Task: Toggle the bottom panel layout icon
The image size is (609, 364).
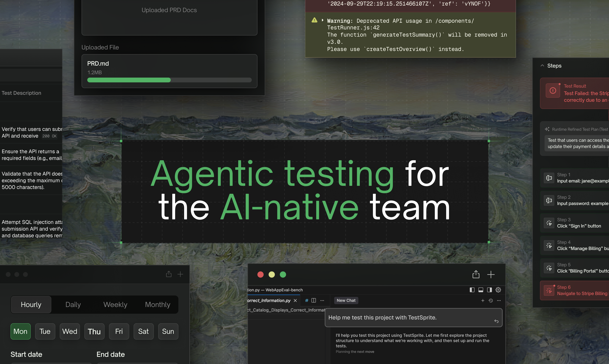Action: tap(481, 290)
